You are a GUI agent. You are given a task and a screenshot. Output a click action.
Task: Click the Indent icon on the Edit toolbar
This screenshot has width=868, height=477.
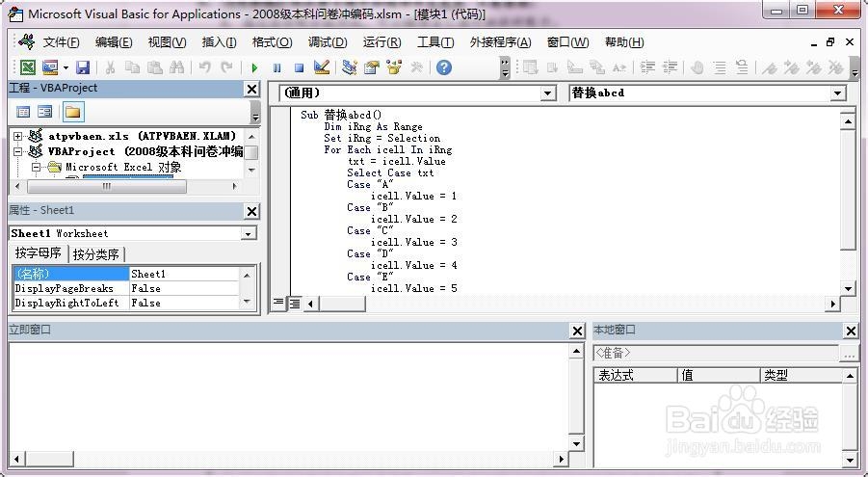[x=647, y=67]
